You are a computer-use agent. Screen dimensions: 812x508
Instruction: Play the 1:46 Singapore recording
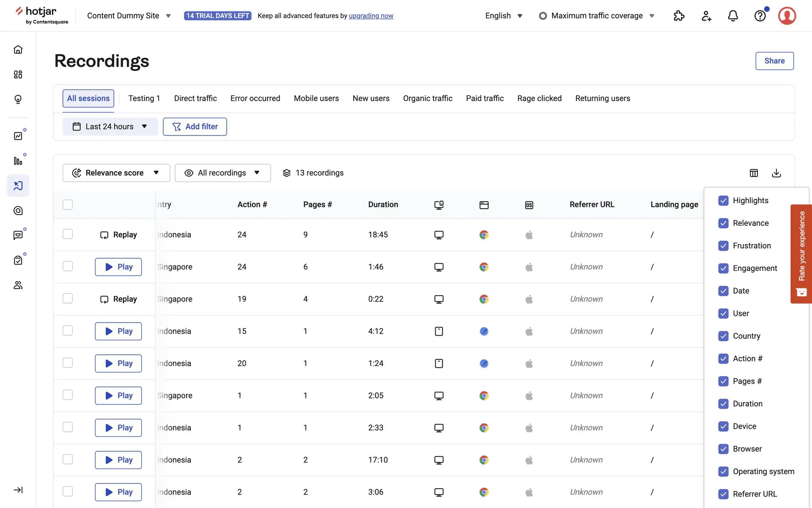pos(118,267)
